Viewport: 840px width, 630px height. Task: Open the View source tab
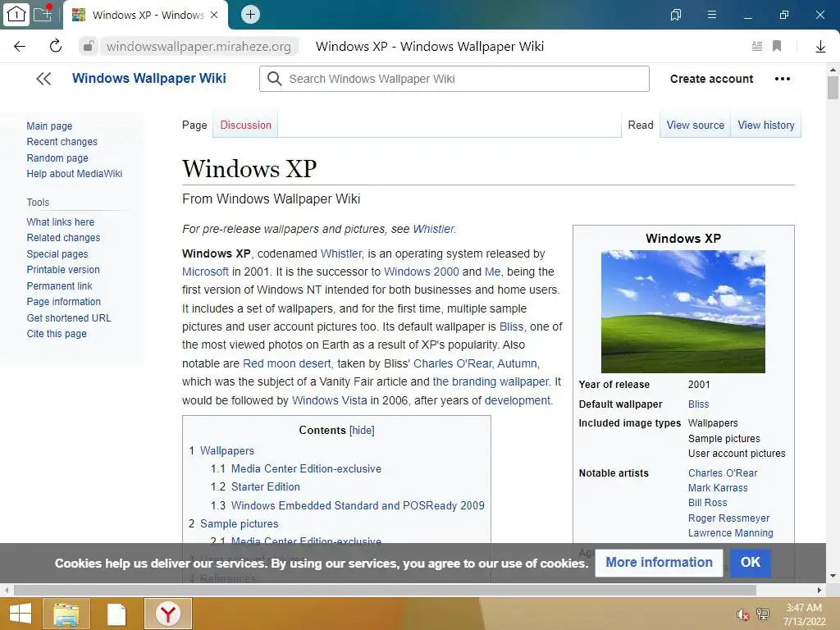[x=696, y=125]
